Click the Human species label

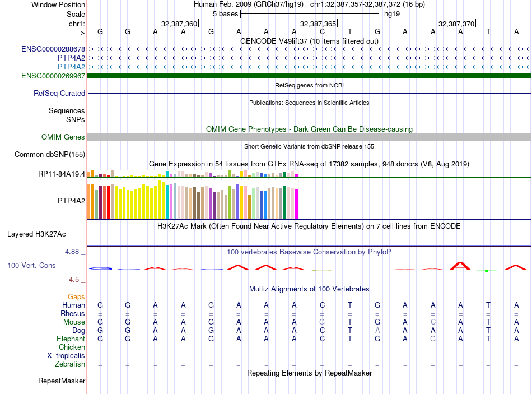(73, 305)
